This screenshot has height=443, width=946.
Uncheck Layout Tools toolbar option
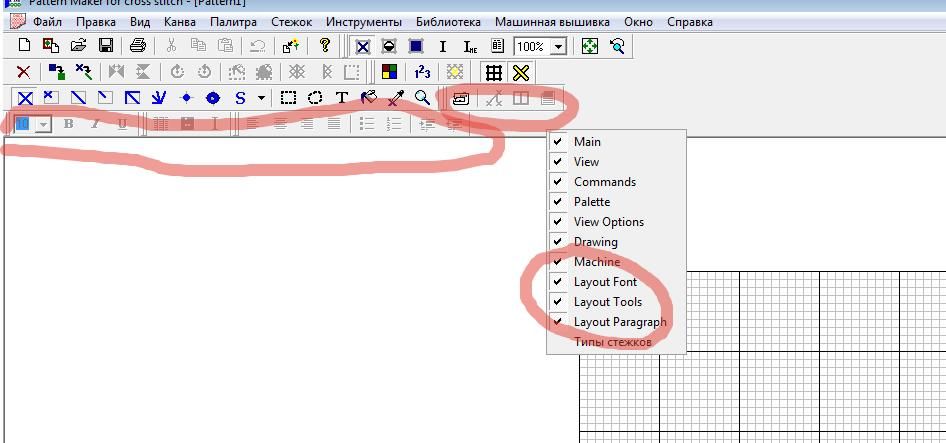[607, 302]
